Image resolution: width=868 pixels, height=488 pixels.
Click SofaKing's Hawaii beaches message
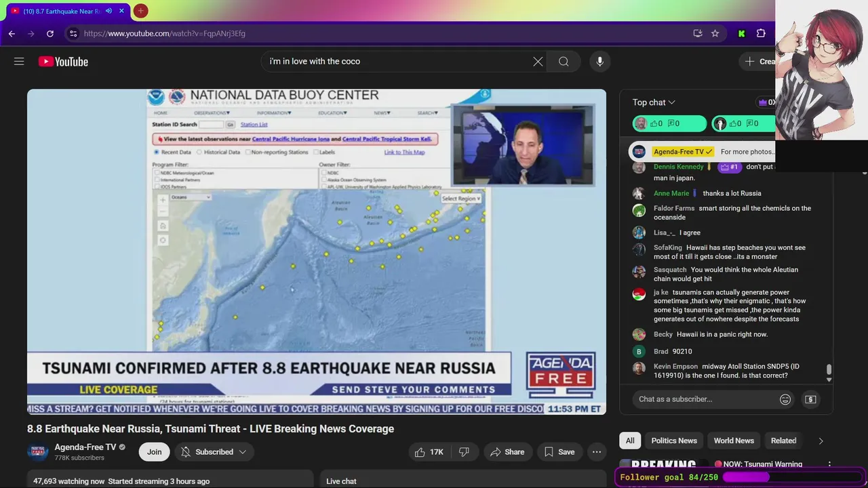click(726, 252)
